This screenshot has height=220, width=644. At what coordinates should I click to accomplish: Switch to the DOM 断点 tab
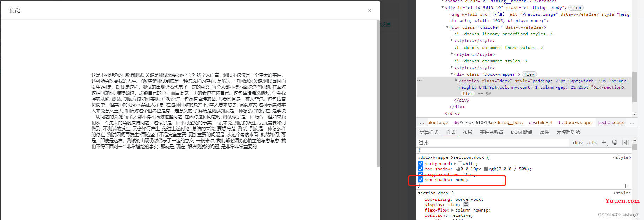pos(522,132)
